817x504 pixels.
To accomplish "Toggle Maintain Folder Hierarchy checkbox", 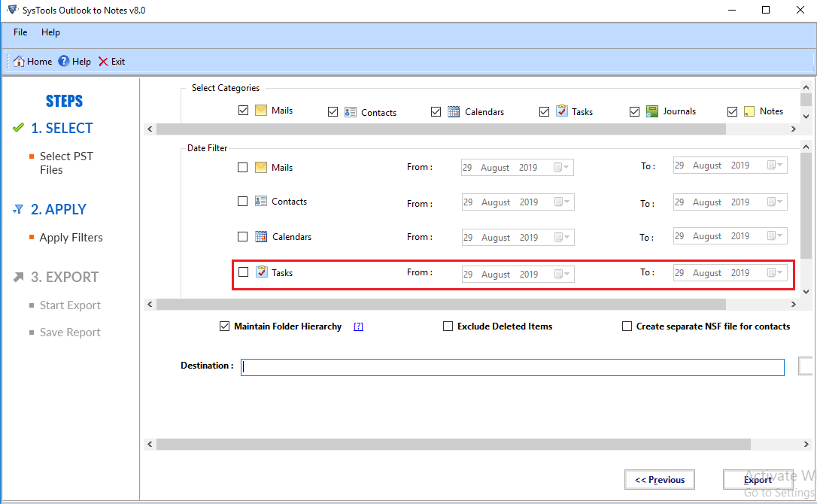I will click(225, 326).
